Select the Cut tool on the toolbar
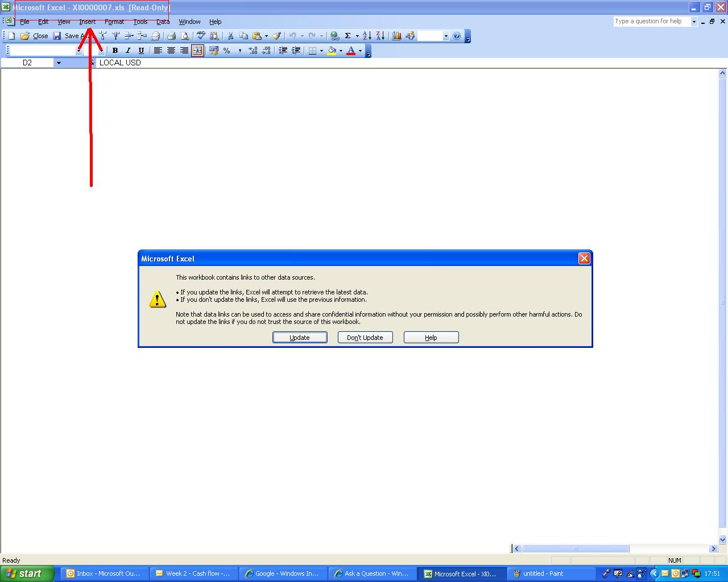Image resolution: width=728 pixels, height=582 pixels. 230,36
